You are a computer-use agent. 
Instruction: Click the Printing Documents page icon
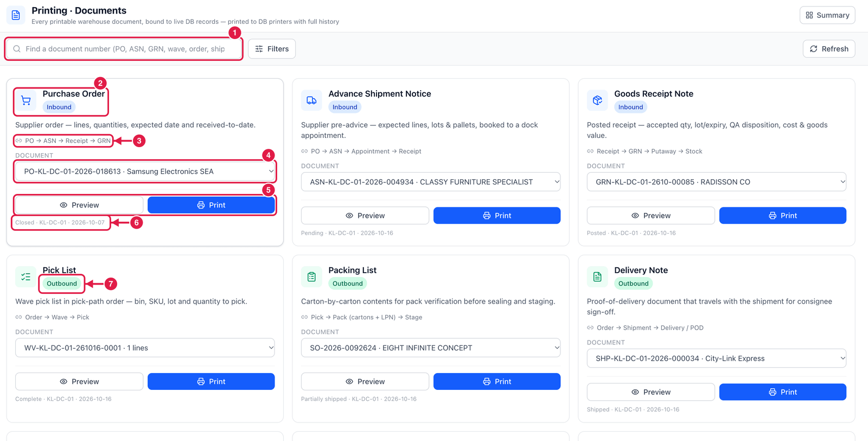click(x=16, y=15)
